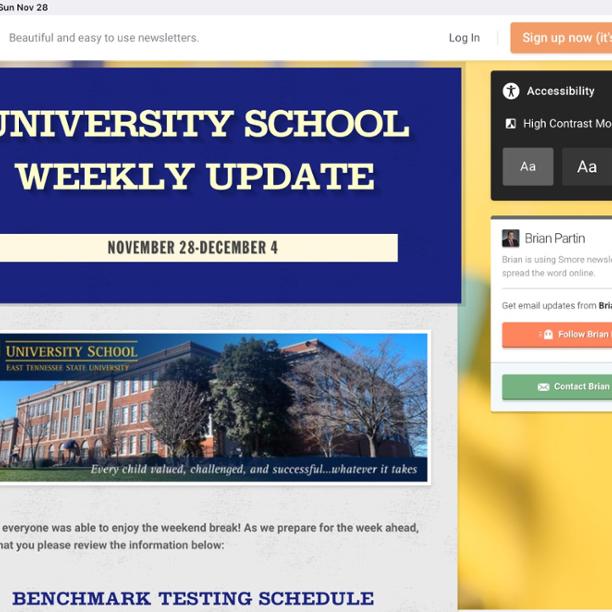Click the Accessibility person icon
The image size is (612, 612).
[511, 91]
